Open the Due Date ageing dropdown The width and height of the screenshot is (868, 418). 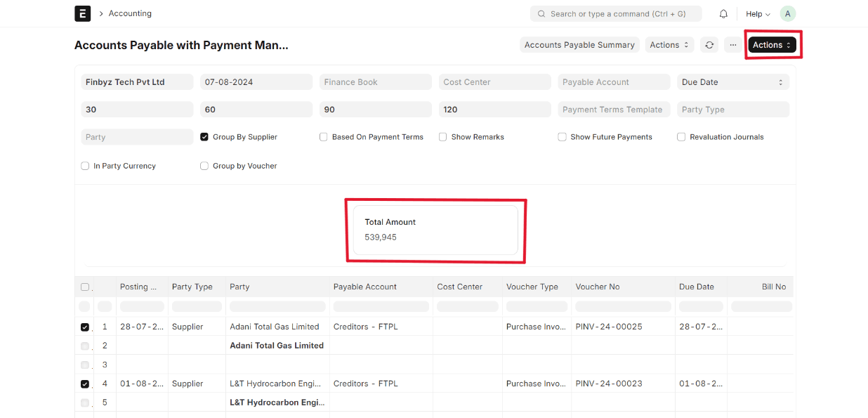coord(733,82)
